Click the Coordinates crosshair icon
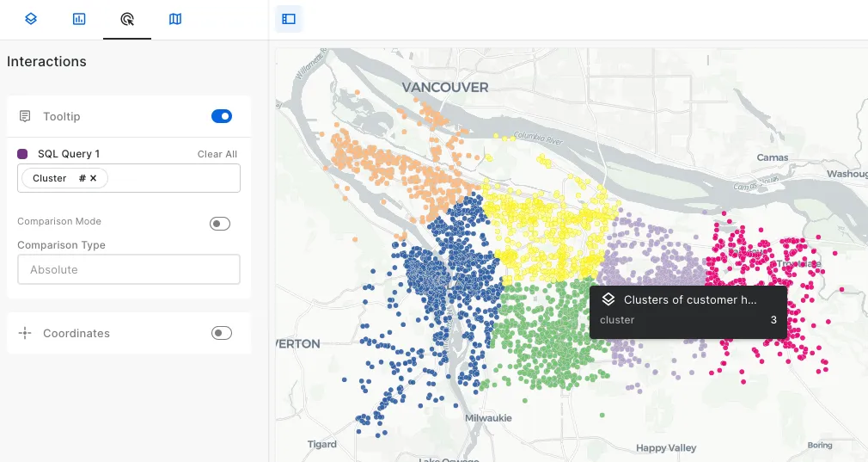Screen dimensions: 868x462 click(25, 333)
